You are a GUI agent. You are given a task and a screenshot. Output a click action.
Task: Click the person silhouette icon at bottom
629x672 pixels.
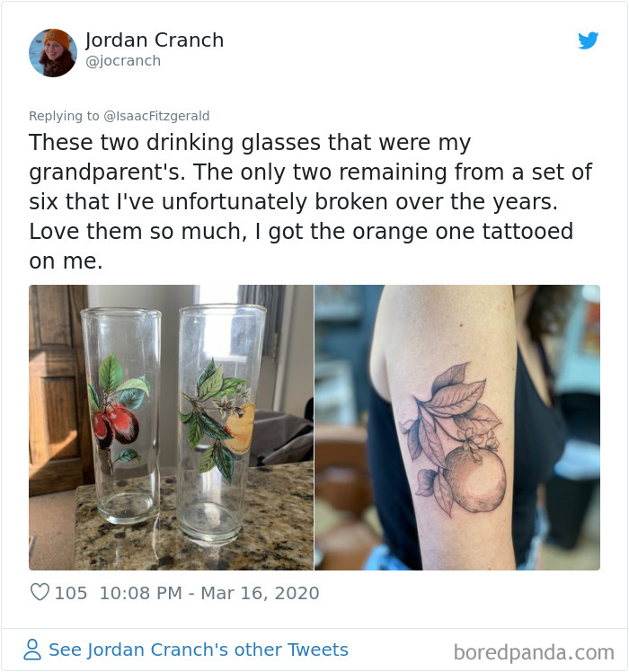point(32,650)
